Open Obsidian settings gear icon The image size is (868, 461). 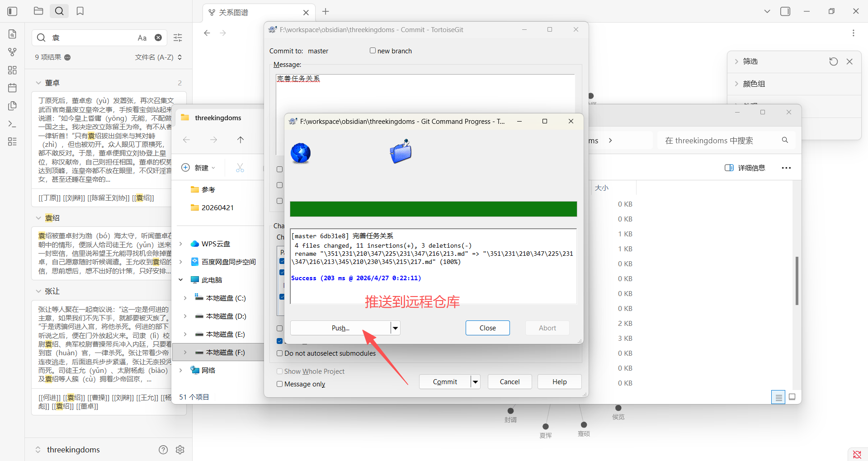[180, 450]
